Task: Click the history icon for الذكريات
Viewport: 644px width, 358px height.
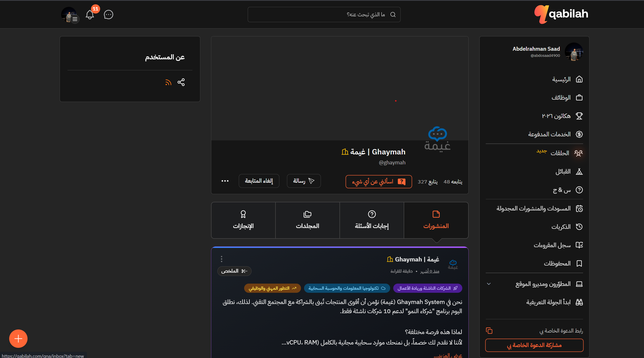Action: tap(579, 227)
